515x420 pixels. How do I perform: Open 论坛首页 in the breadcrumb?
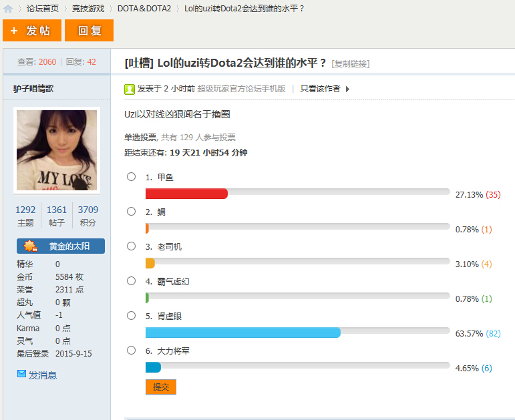[x=43, y=9]
